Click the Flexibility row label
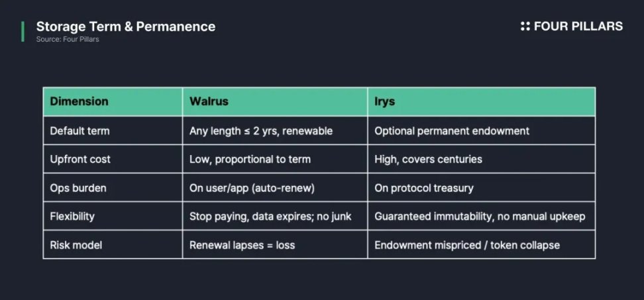This screenshot has height=300, width=644. pos(72,217)
